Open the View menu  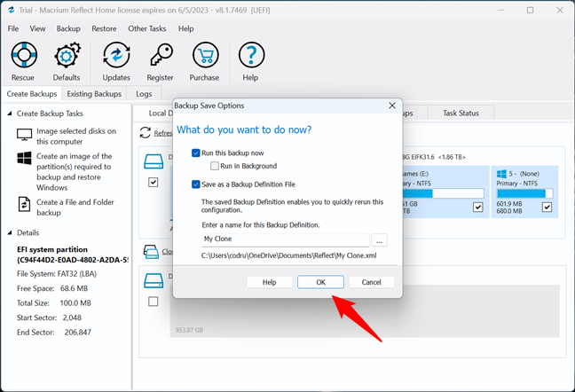pyautogui.click(x=37, y=28)
